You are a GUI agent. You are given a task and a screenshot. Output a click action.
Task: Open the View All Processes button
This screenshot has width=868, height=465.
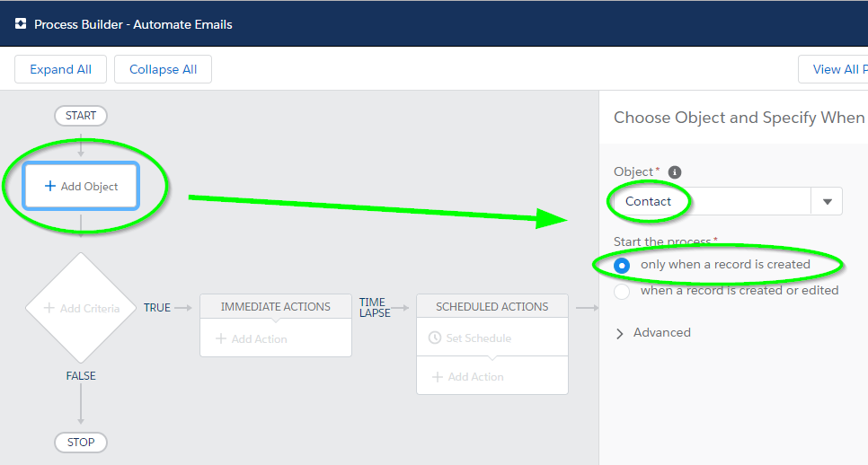pyautogui.click(x=833, y=69)
